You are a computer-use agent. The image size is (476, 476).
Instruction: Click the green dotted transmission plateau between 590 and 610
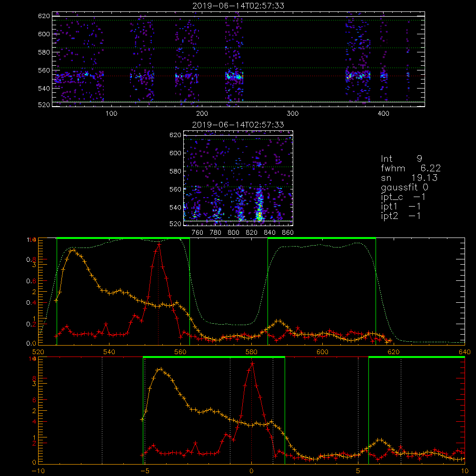click(x=322, y=246)
